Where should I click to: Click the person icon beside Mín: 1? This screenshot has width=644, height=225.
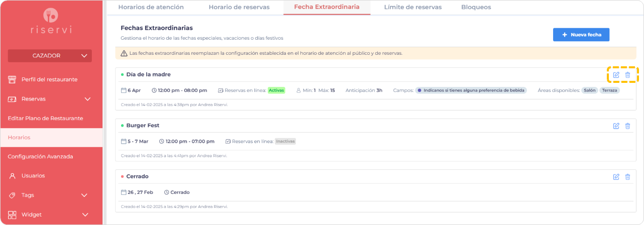298,90
